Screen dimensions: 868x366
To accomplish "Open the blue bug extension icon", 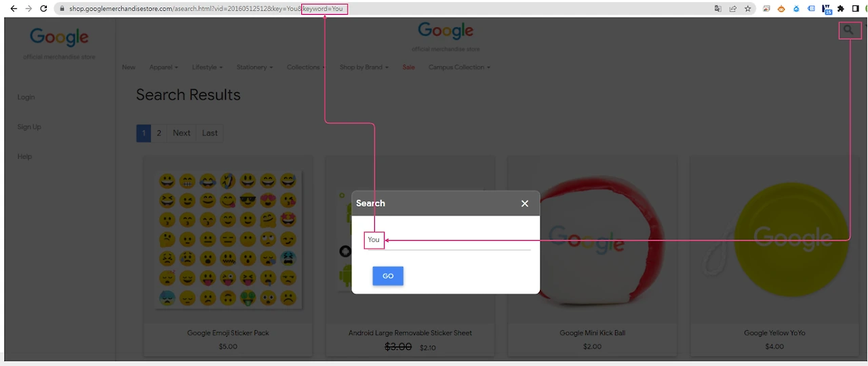I will click(x=796, y=9).
